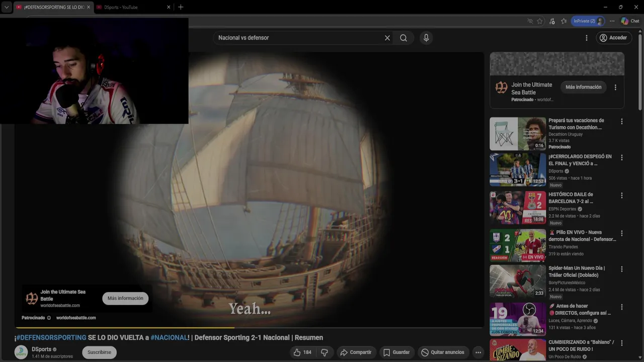Click ESPN Deportes channel name
The height and width of the screenshot is (362, 644).
562,209
